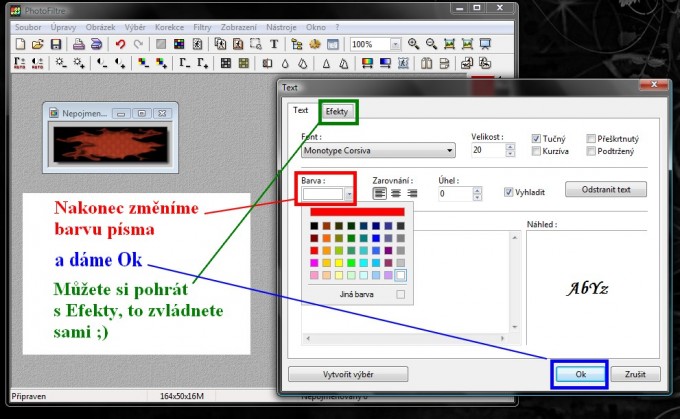This screenshot has height=419, width=680.
Task: Open the Obrázek menu
Action: pos(100,27)
